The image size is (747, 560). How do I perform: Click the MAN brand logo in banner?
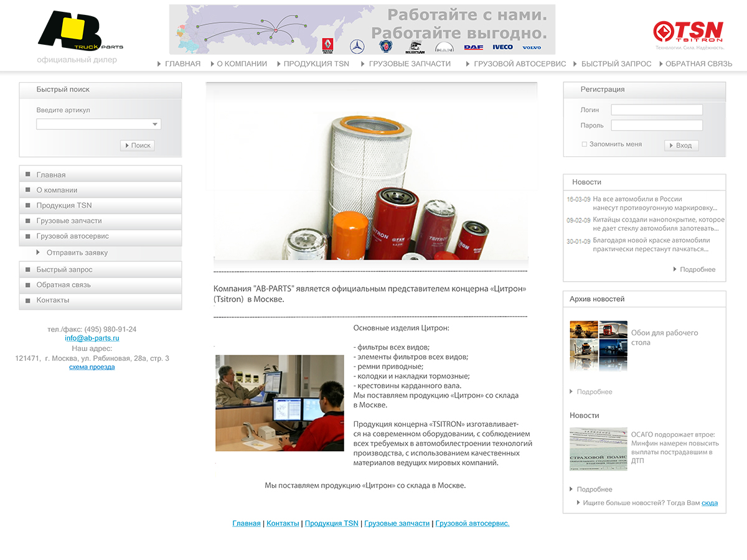pyautogui.click(x=444, y=47)
